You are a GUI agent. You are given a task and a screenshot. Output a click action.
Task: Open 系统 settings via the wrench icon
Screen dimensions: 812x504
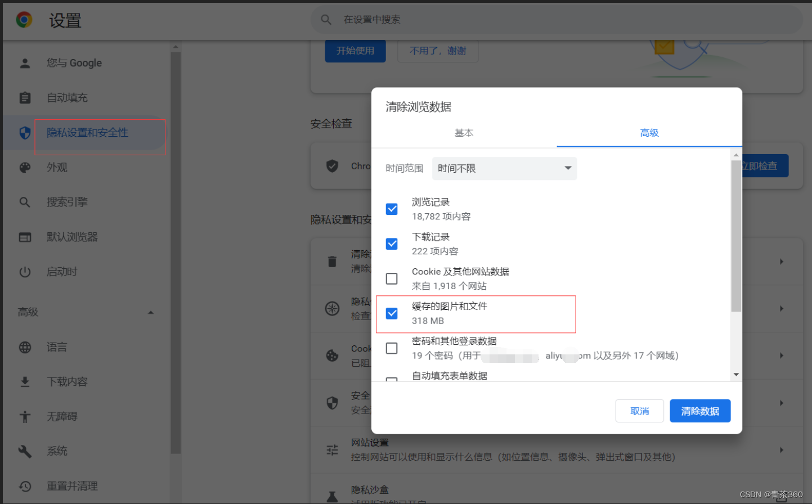click(x=25, y=451)
